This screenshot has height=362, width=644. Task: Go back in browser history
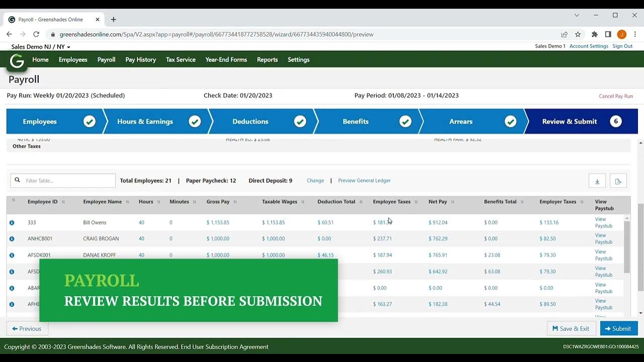9,34
